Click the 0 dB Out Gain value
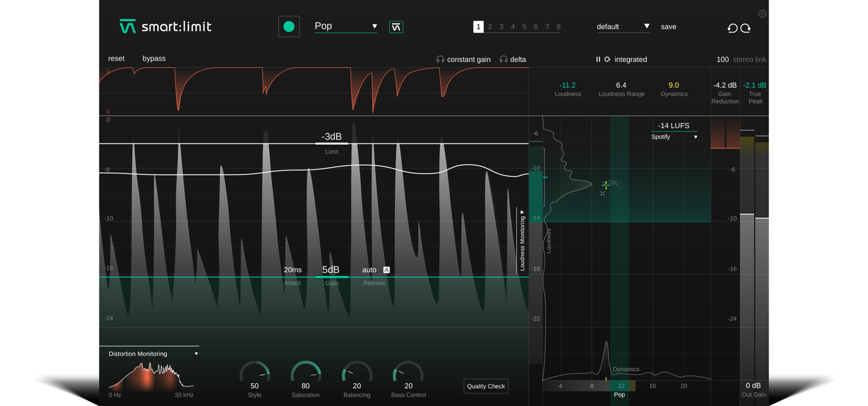Image resolution: width=868 pixels, height=406 pixels. click(x=754, y=385)
